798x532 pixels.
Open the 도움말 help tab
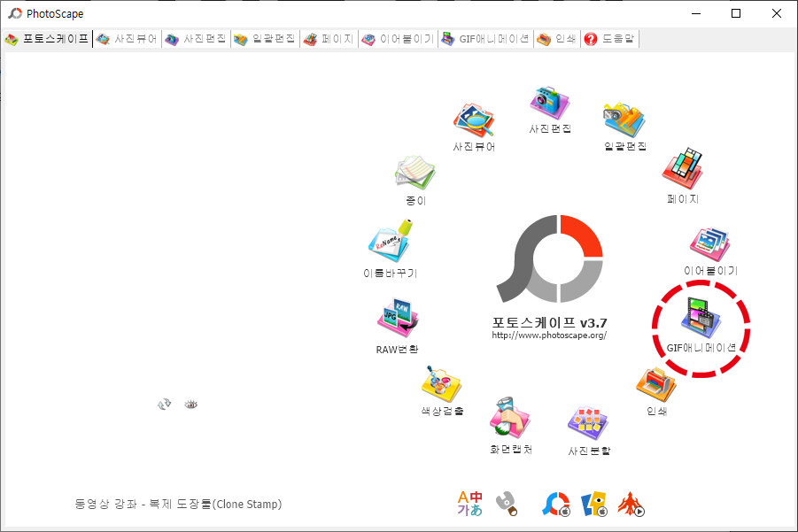[x=609, y=39]
